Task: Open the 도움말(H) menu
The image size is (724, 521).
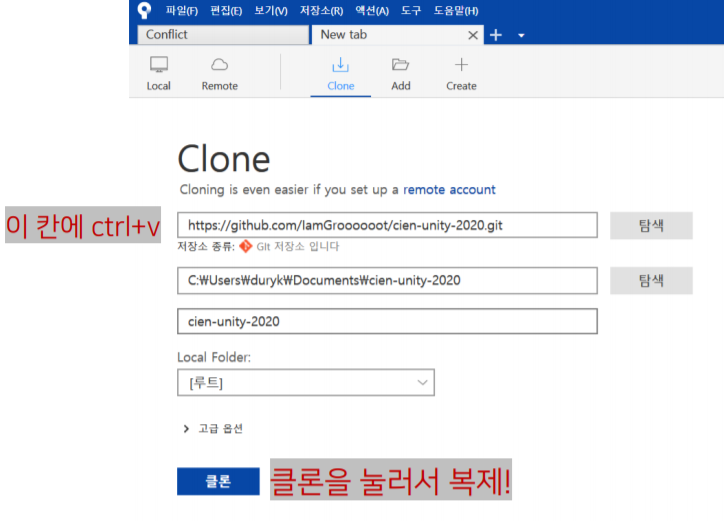Action: click(456, 11)
